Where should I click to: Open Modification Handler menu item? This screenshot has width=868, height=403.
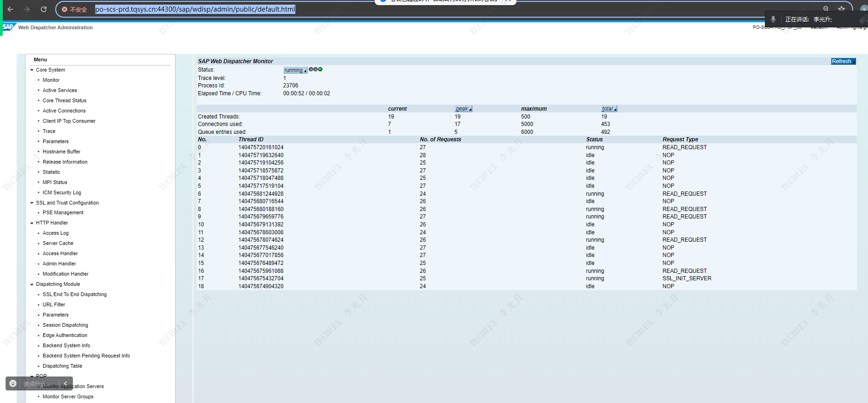click(x=65, y=274)
